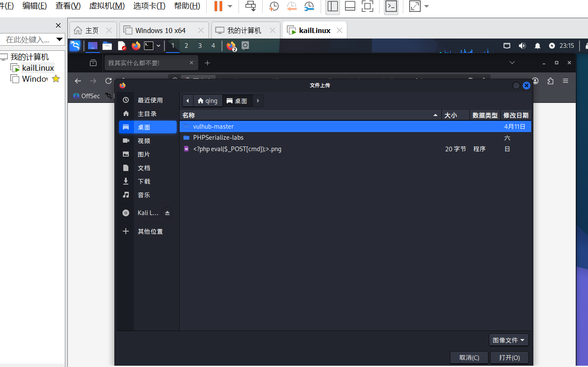This screenshot has width=588, height=367.
Task: Open the text editor icon in Kali panel
Action: 122,45
